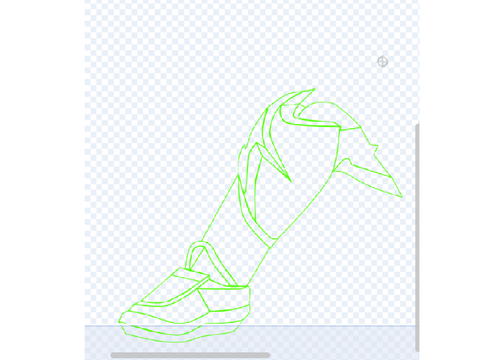Click horizontal scrollbar track right of thumb
The height and width of the screenshot is (360, 480).
click(342, 355)
